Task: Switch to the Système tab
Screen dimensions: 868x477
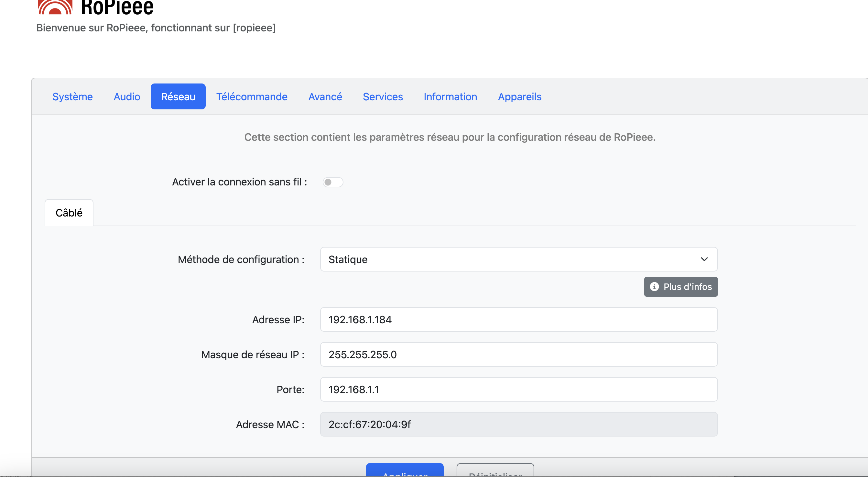Action: click(72, 97)
